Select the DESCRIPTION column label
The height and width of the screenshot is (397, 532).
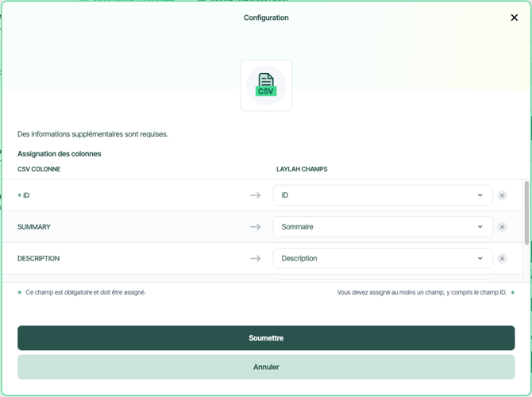click(x=38, y=258)
